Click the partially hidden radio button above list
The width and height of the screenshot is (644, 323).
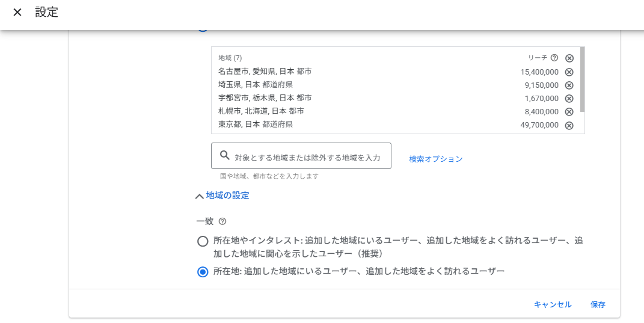tap(203, 29)
